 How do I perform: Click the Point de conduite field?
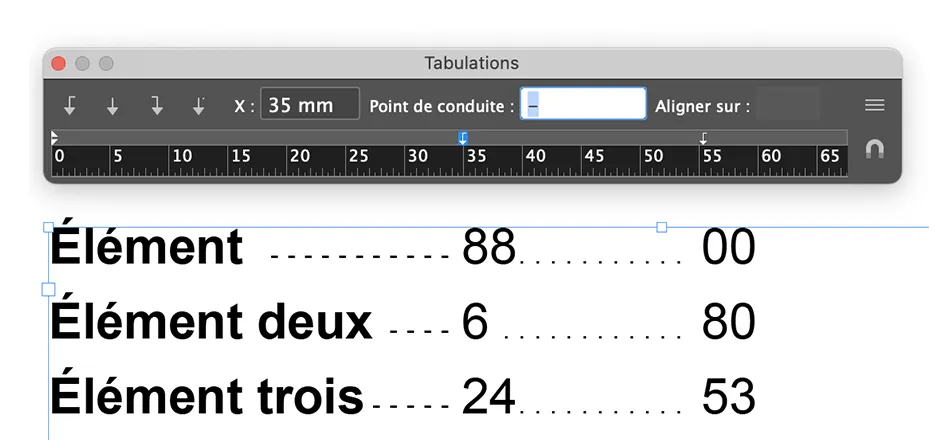pos(584,104)
